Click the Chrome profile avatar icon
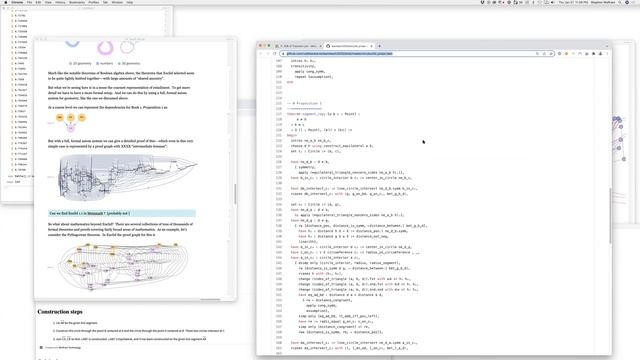 (x=600, y=53)
